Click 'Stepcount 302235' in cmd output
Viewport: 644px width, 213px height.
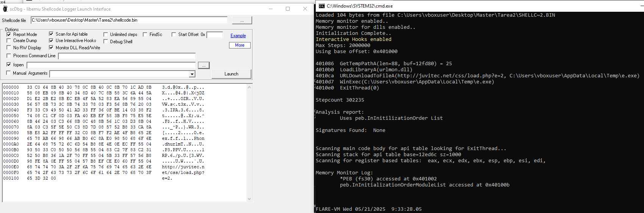coord(340,100)
